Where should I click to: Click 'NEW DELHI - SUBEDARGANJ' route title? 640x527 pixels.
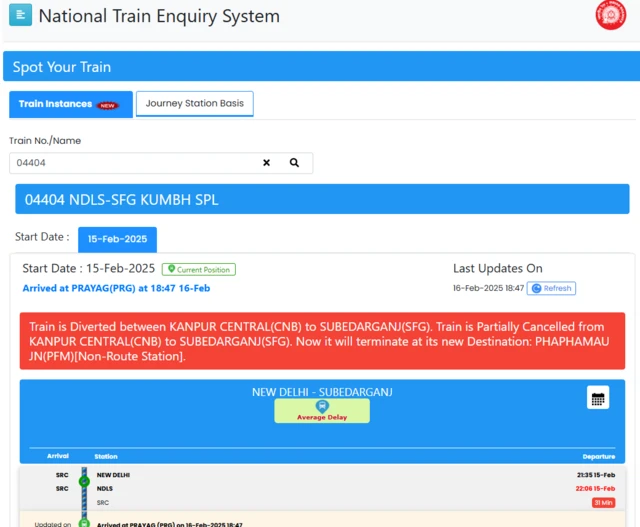322,392
